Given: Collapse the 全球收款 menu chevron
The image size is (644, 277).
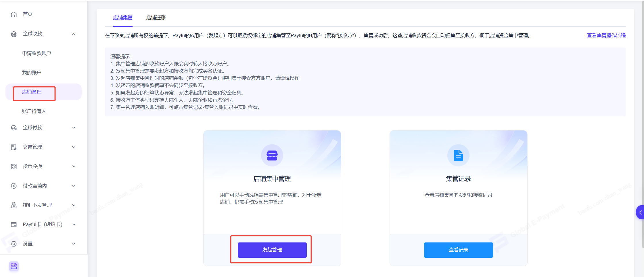Looking at the screenshot, I should (74, 34).
